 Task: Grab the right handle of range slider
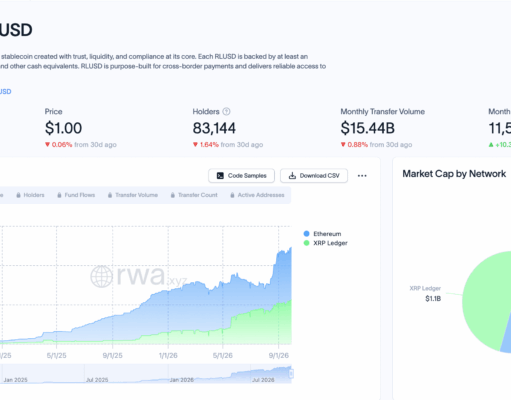[291, 374]
